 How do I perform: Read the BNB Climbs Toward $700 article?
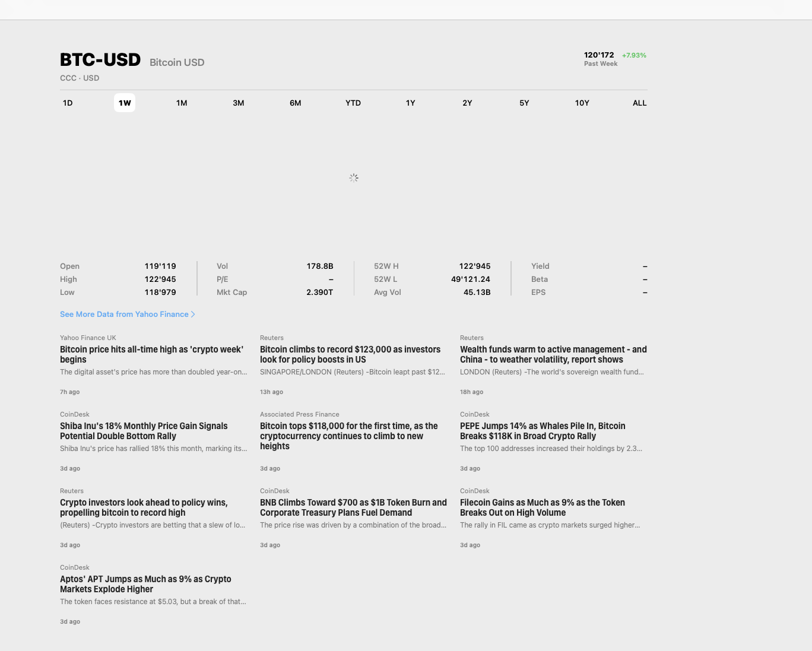coord(353,507)
